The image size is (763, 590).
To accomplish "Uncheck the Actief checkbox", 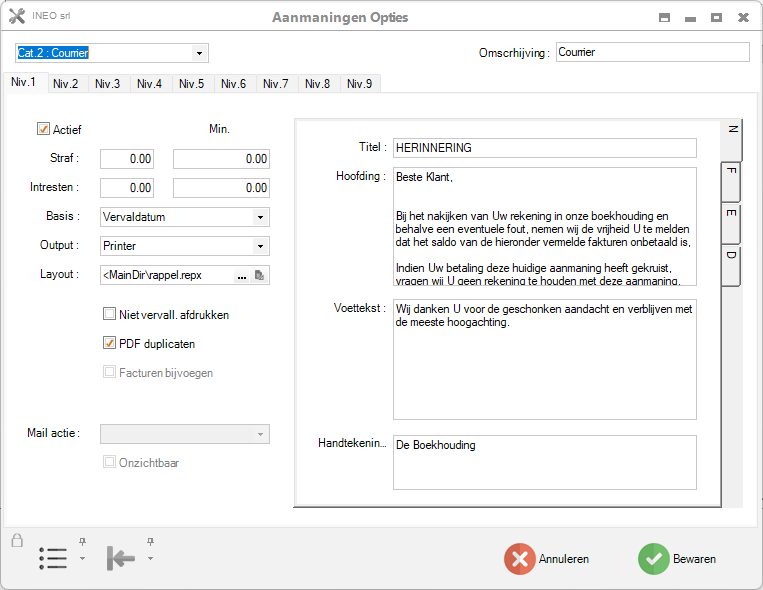I will point(44,129).
